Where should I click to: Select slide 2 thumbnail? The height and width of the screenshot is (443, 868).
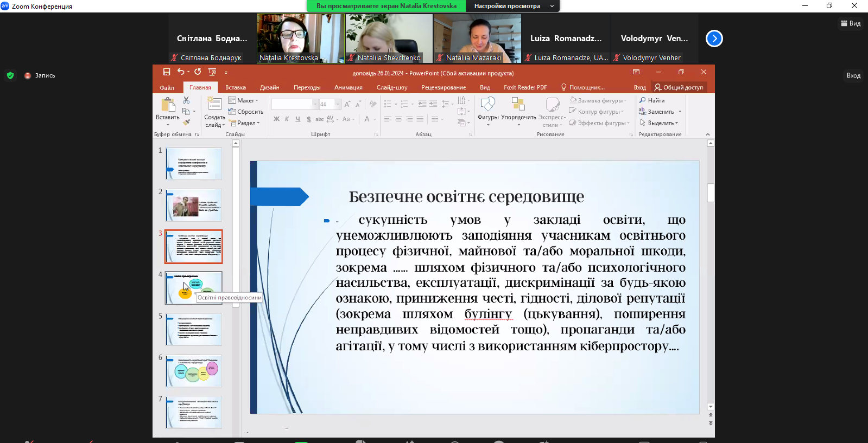pyautogui.click(x=194, y=205)
